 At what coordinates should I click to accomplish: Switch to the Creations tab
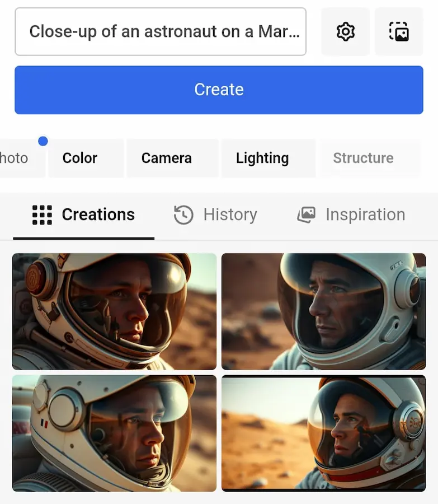coord(83,214)
